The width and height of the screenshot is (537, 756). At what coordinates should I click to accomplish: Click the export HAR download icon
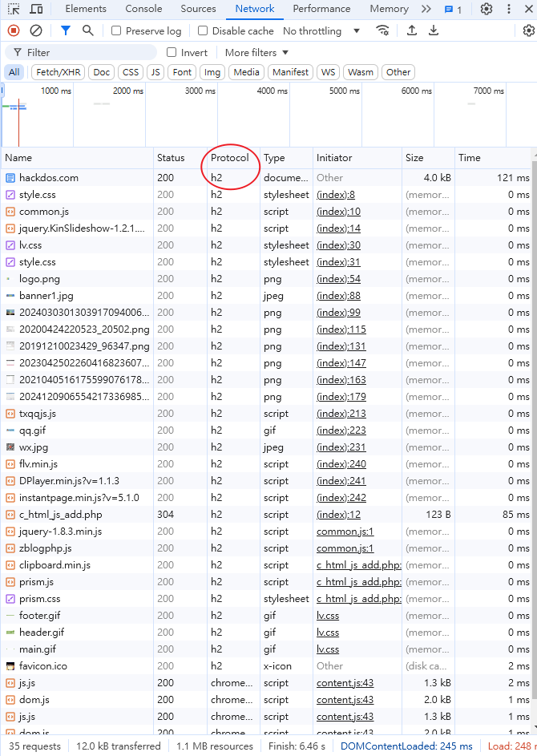coord(434,30)
